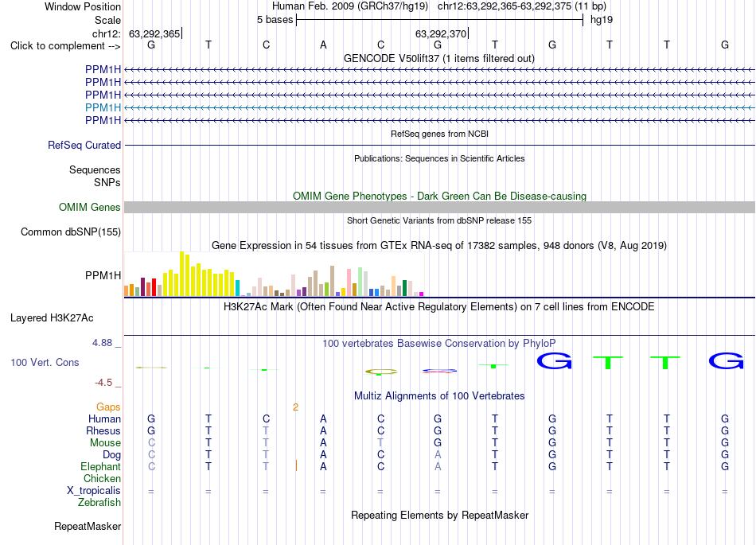Click the RefSeq Curated track label
This screenshot has height=545, width=756.
[84, 145]
